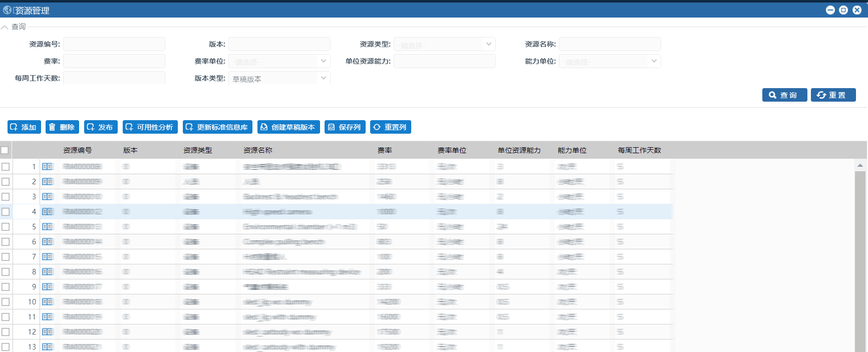Open detail book icon in row 4

tap(47, 212)
